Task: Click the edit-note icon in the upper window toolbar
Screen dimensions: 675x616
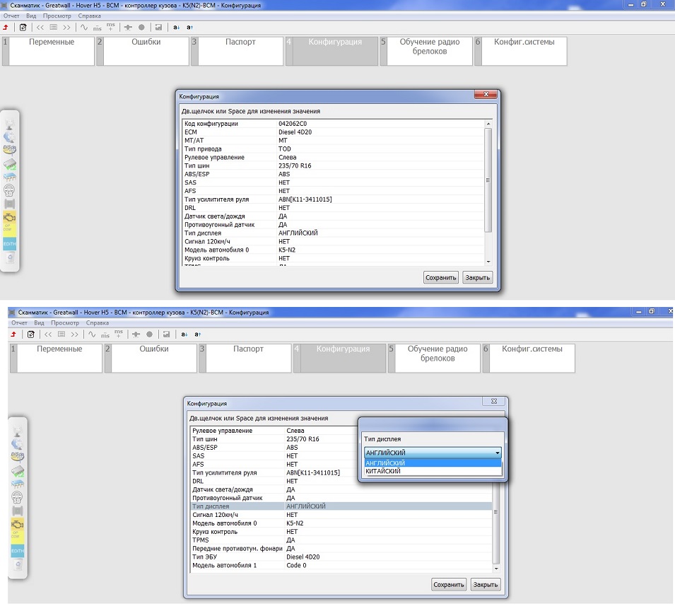Action: tap(23, 27)
